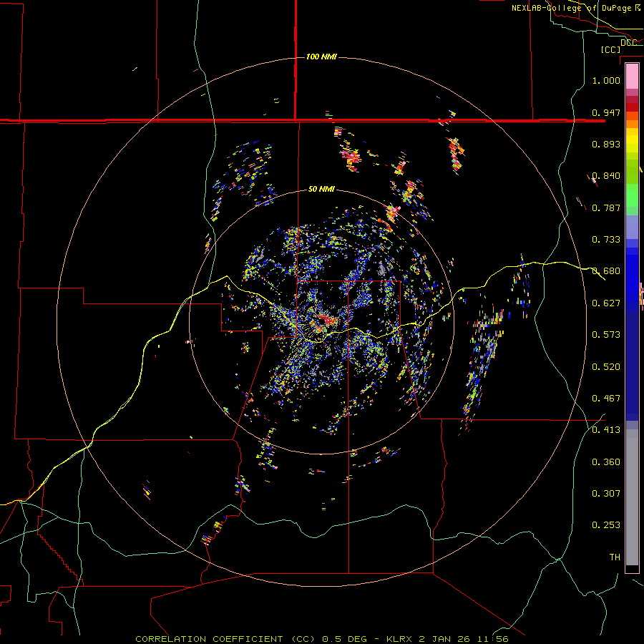Select the 0.840 legend value
The height and width of the screenshot is (644, 644).
(x=606, y=176)
